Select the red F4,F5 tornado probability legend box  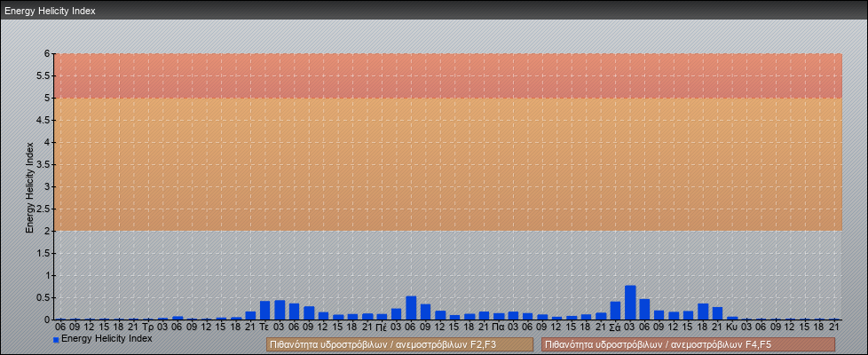click(688, 345)
